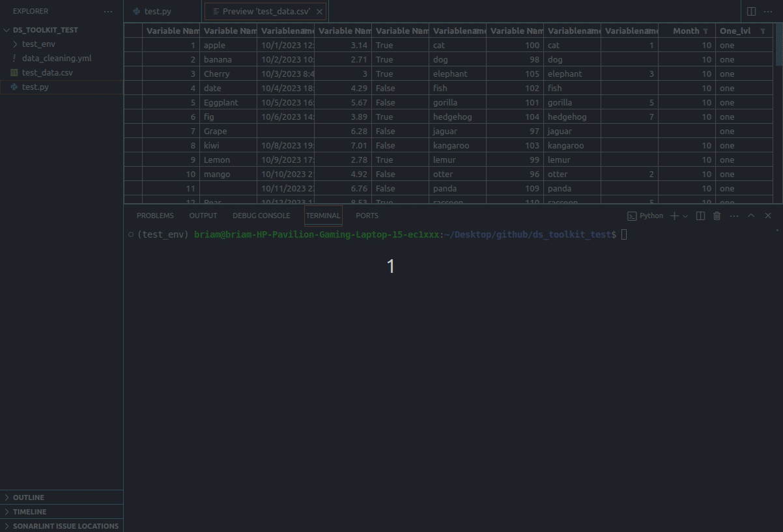
Task: Click the CSV preview vertical scrollbar
Action: (779, 44)
